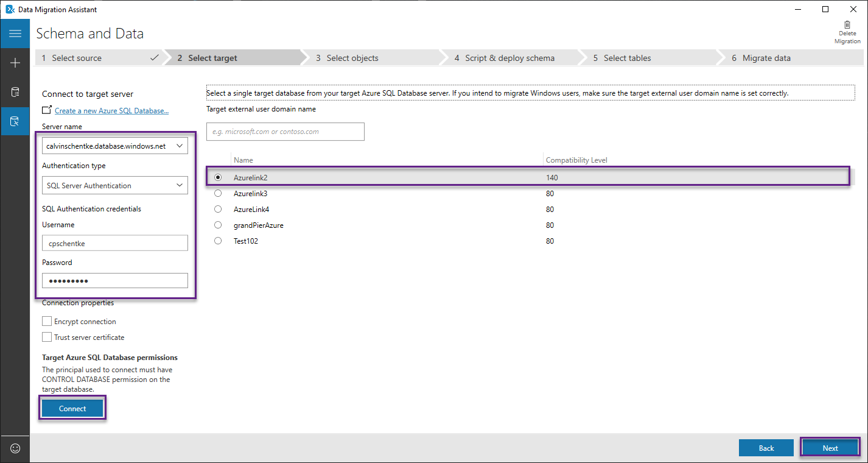
Task: Click compatibility value 140 for Azurelink2
Action: point(551,177)
